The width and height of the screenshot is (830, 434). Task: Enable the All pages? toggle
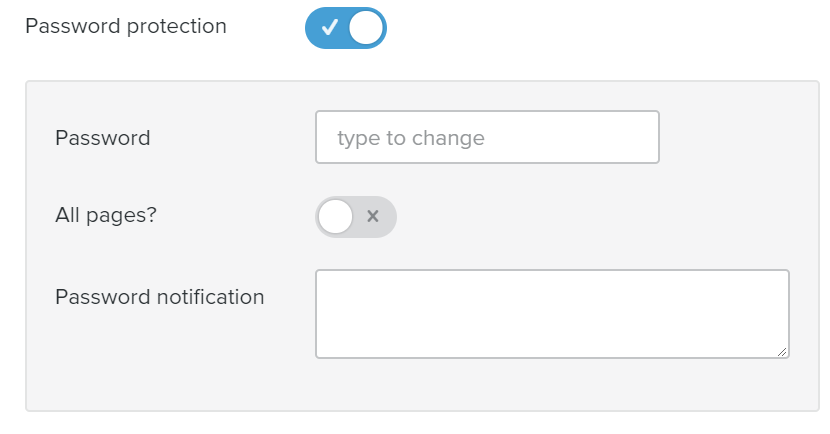click(356, 216)
